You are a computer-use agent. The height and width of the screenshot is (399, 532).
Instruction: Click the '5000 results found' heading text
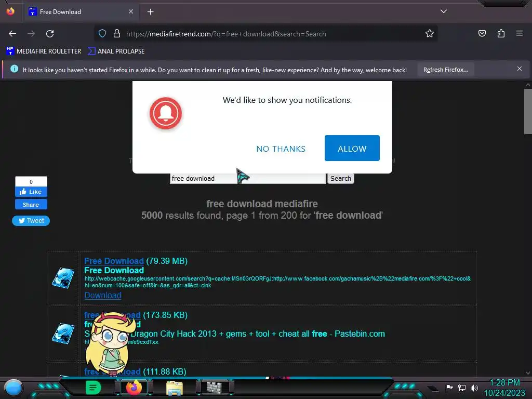point(262,216)
